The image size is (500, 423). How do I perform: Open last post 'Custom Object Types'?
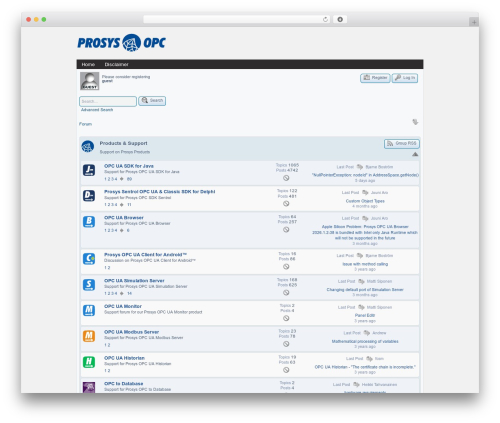click(365, 201)
